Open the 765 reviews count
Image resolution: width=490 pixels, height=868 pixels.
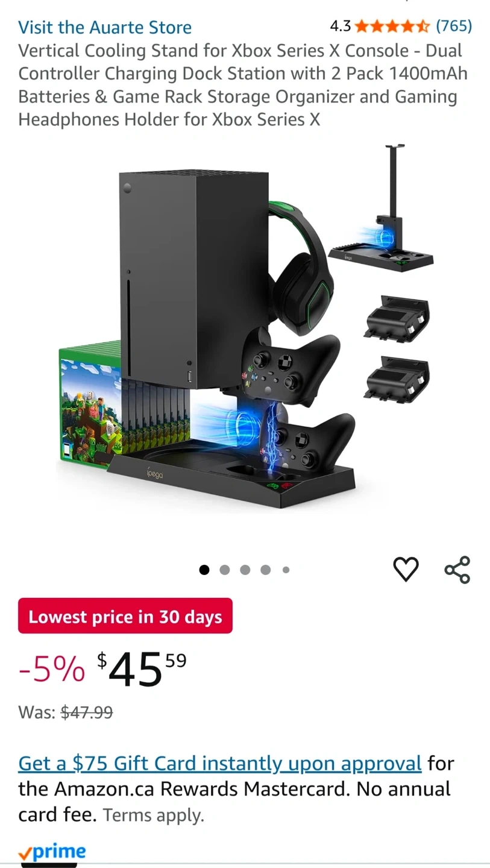point(454,26)
